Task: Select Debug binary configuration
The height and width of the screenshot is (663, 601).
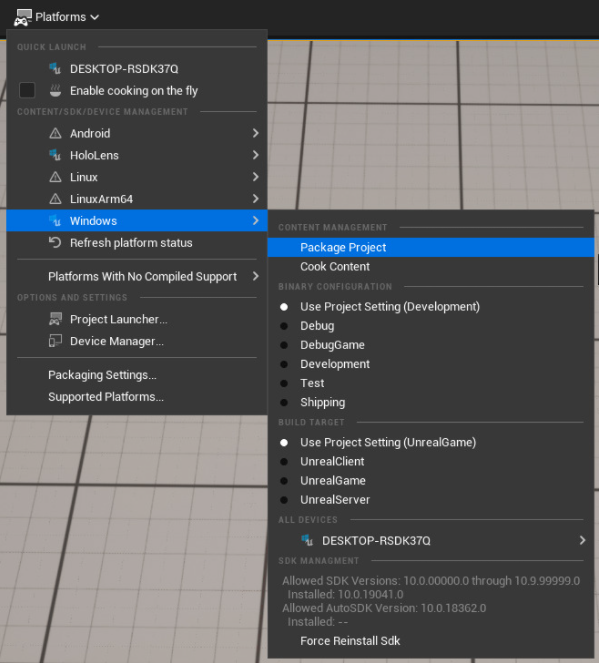Action: tap(284, 326)
